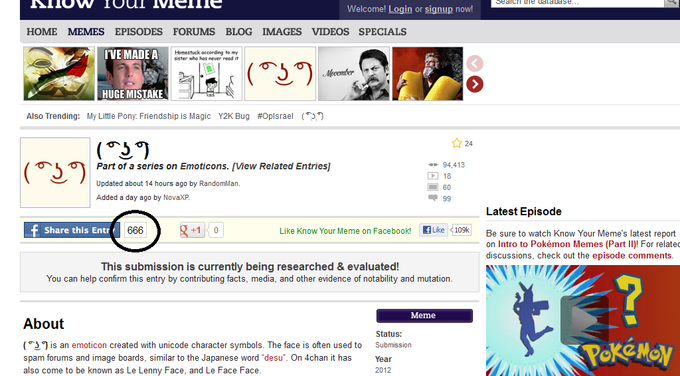Click View Related Entries link
This screenshot has width=680, height=376.
(281, 166)
